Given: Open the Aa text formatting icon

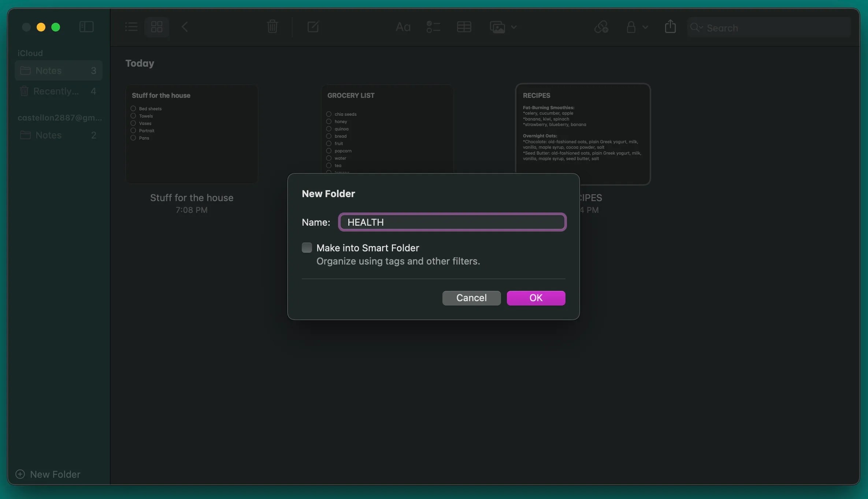Looking at the screenshot, I should 402,27.
